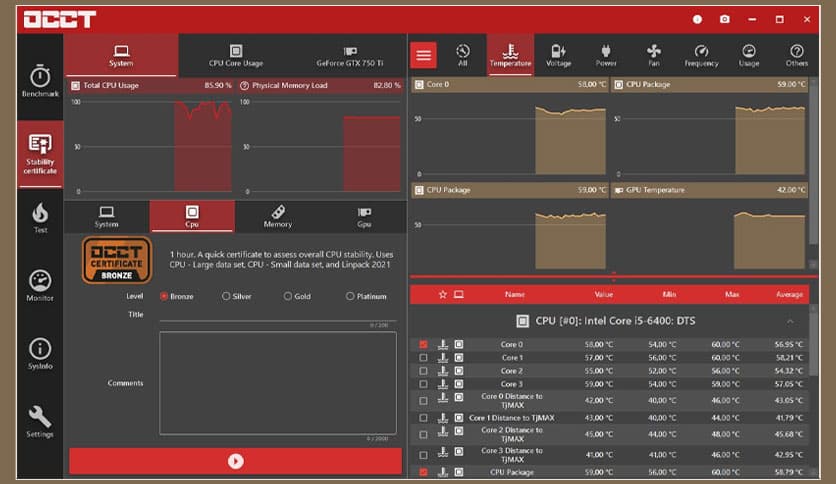Uncheck the Core 0 sensor checkbox
Viewport: 836px width, 484px height.
(423, 344)
